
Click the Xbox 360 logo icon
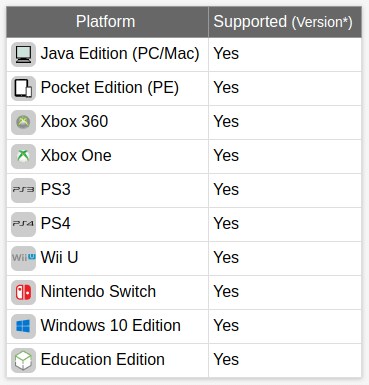click(x=23, y=122)
